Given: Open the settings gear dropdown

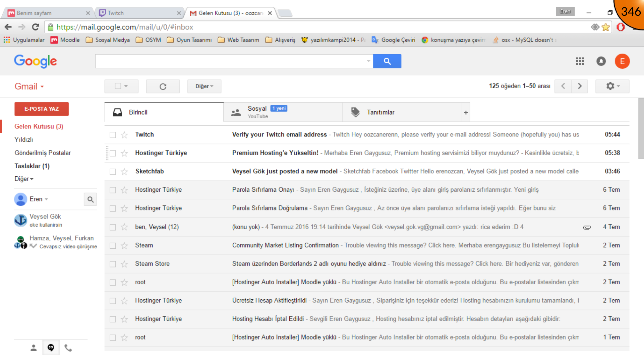Looking at the screenshot, I should tap(612, 86).
